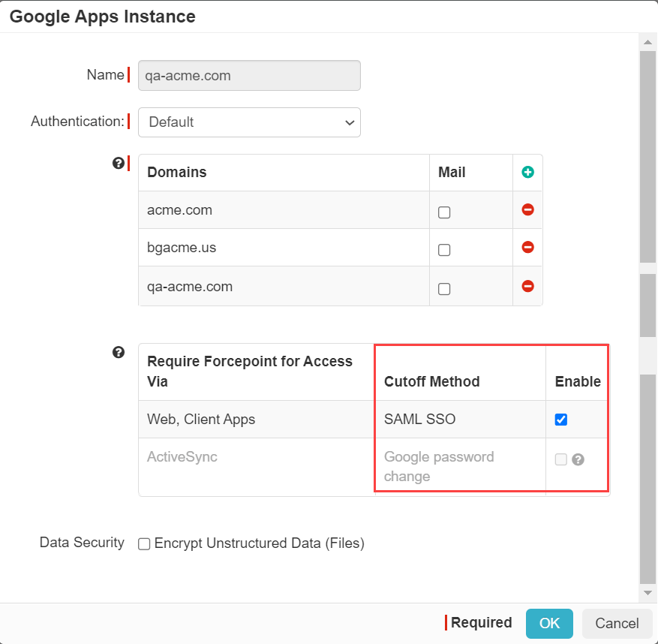Confirm settings with the OK button
The image size is (658, 644).
(549, 623)
